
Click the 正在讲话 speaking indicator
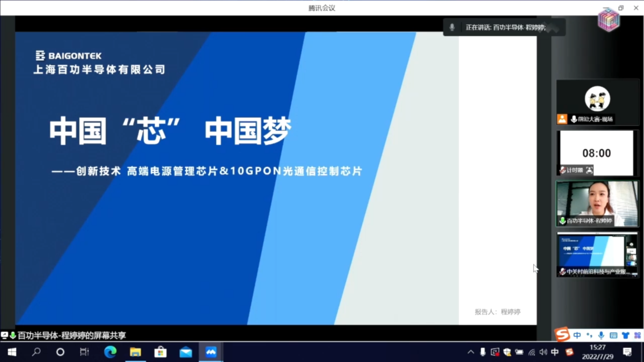click(504, 27)
